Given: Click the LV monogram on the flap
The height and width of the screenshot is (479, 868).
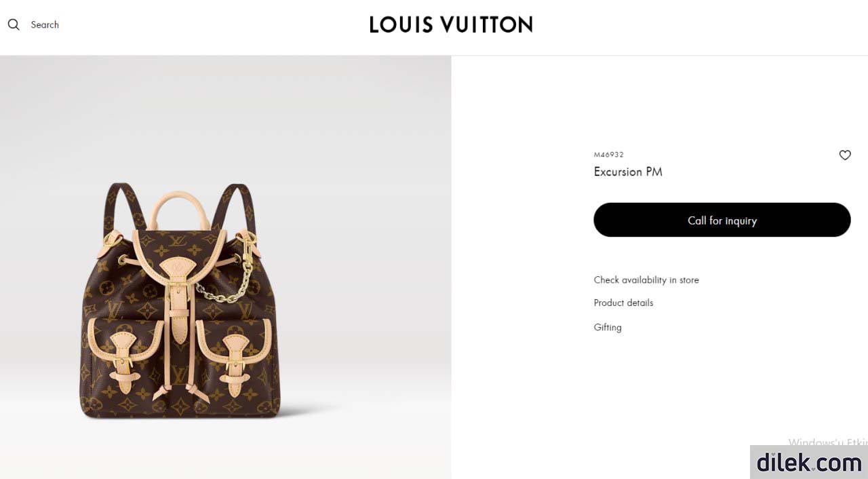Looking at the screenshot, I should (x=178, y=240).
